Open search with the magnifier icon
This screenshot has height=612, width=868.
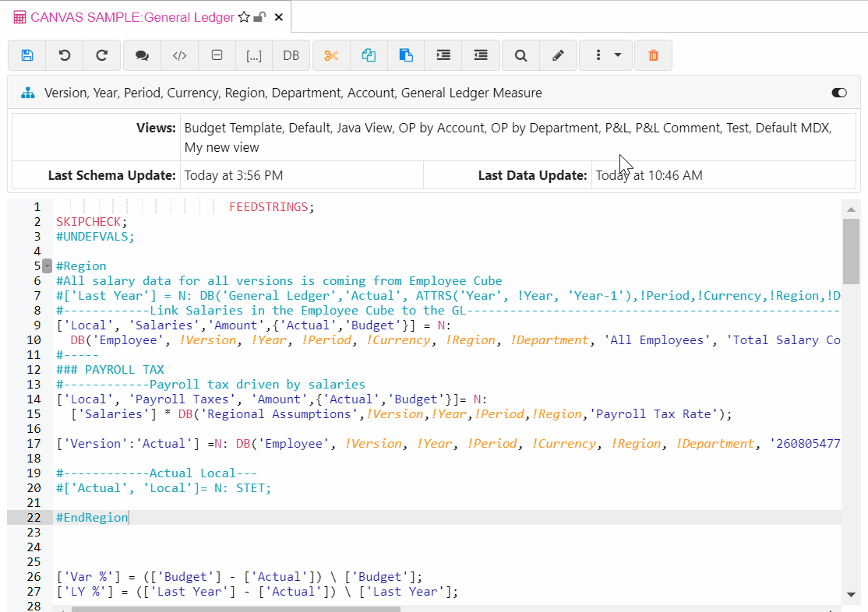point(520,55)
